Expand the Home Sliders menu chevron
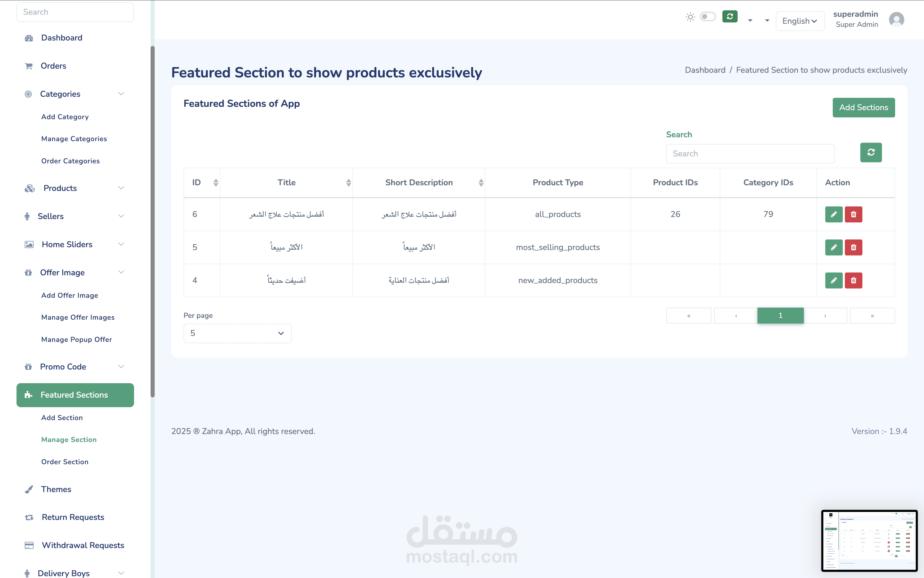The height and width of the screenshot is (578, 924). [x=121, y=244]
